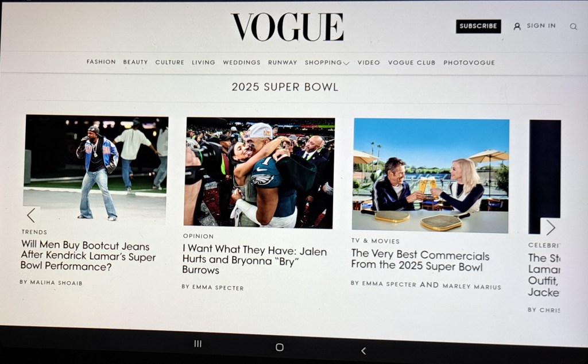Image resolution: width=588 pixels, height=364 pixels.
Task: Open author Maliha Shoaib's byline link
Action: [51, 282]
